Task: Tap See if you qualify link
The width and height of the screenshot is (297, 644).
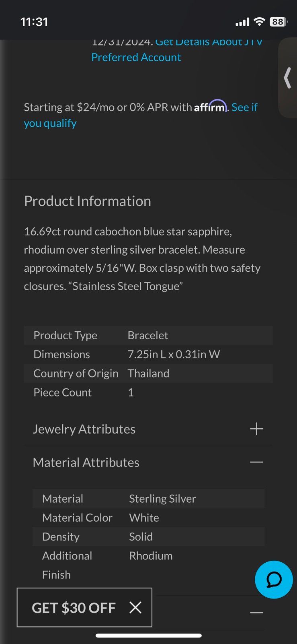Action: (x=141, y=115)
